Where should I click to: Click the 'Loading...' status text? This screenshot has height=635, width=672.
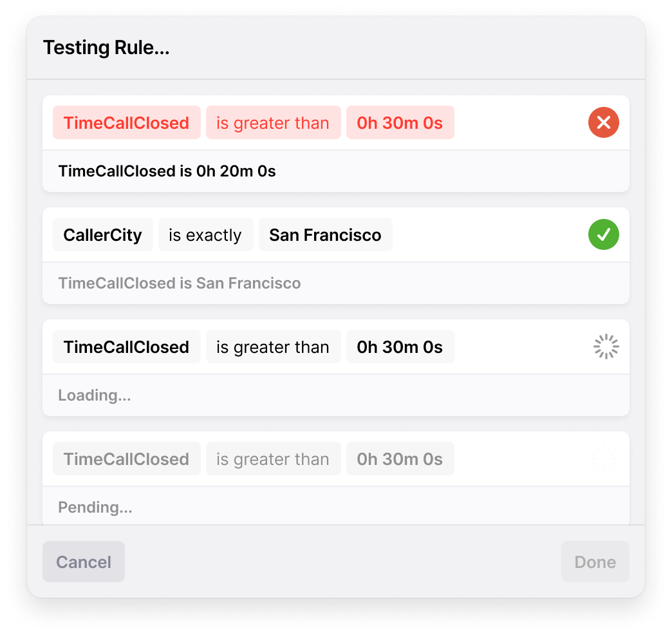pos(95,395)
